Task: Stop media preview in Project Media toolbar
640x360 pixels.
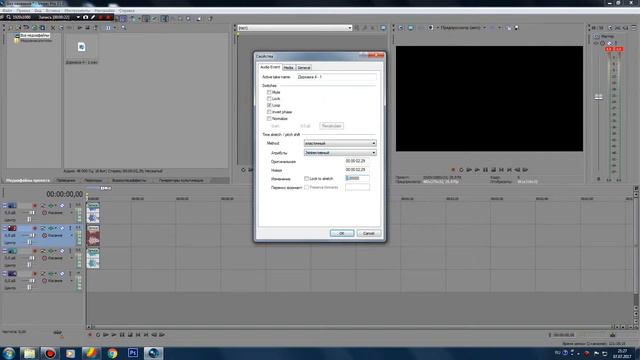Action: click(x=87, y=28)
